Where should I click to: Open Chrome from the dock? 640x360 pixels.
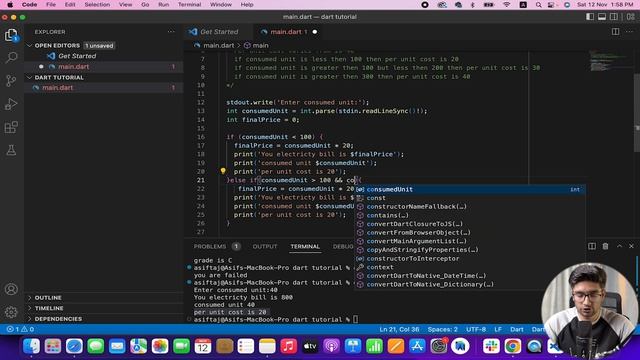click(x=512, y=346)
